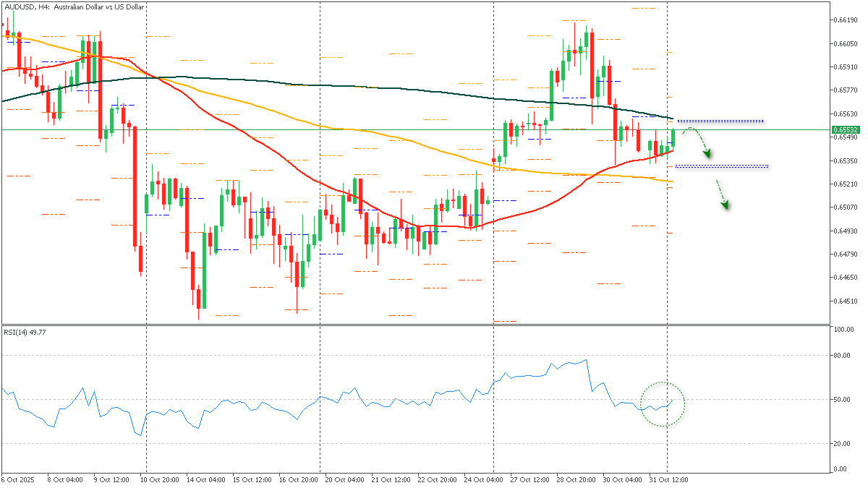Click the 50.00 level on the RSI scale
868x488 pixels.
841,398
